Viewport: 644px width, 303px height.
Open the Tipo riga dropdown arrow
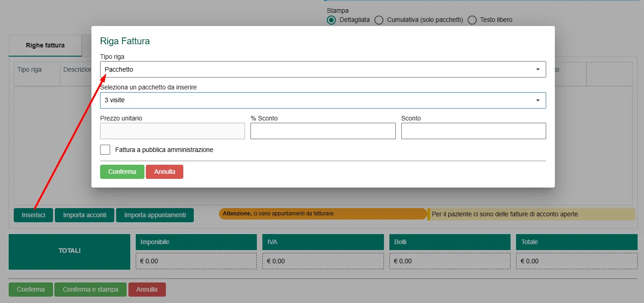point(538,69)
